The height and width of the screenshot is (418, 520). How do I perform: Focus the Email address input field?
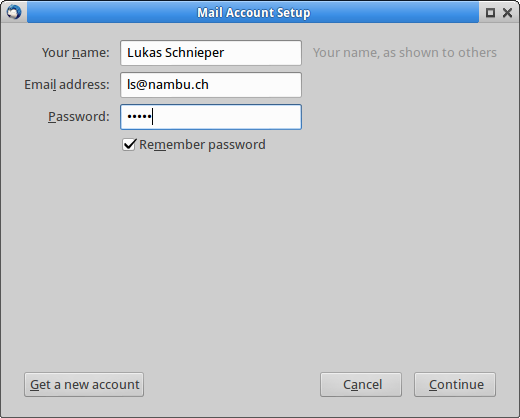click(211, 85)
